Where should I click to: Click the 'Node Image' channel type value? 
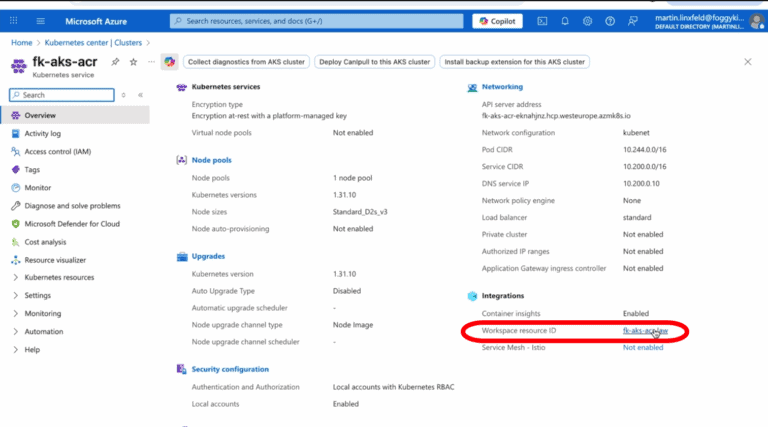tap(353, 325)
